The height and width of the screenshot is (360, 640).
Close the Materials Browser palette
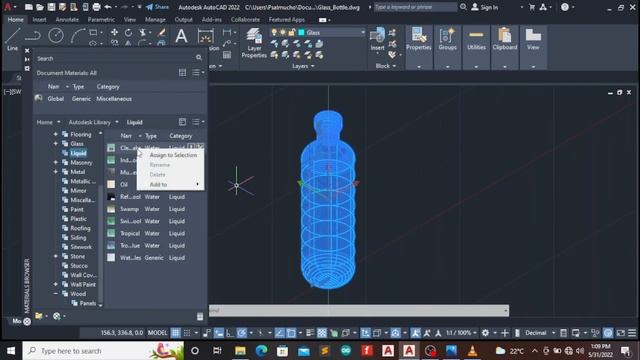pyautogui.click(x=27, y=51)
